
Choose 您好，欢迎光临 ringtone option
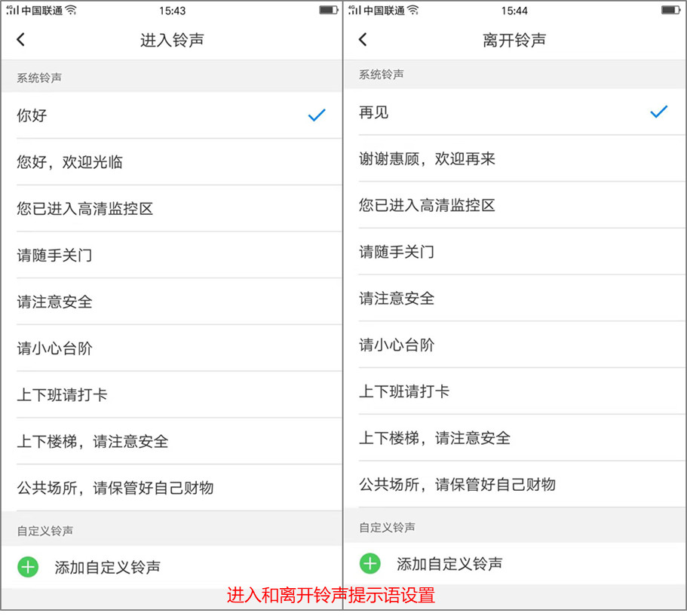click(70, 162)
